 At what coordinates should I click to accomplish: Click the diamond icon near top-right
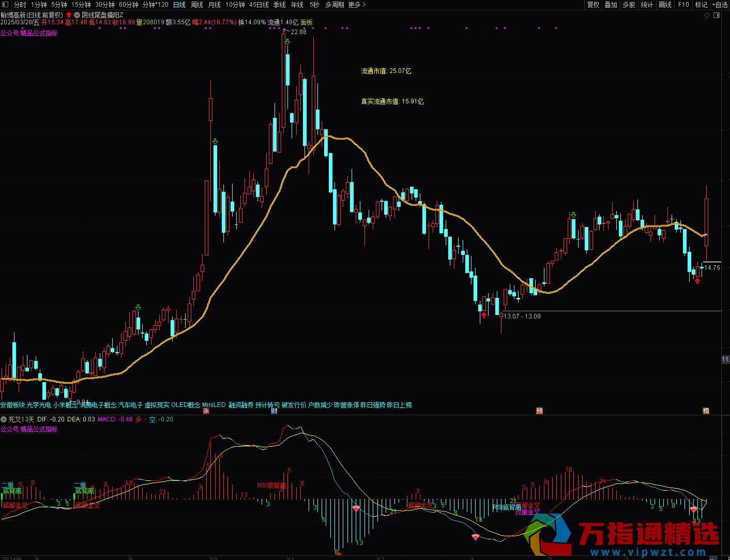tap(707, 16)
